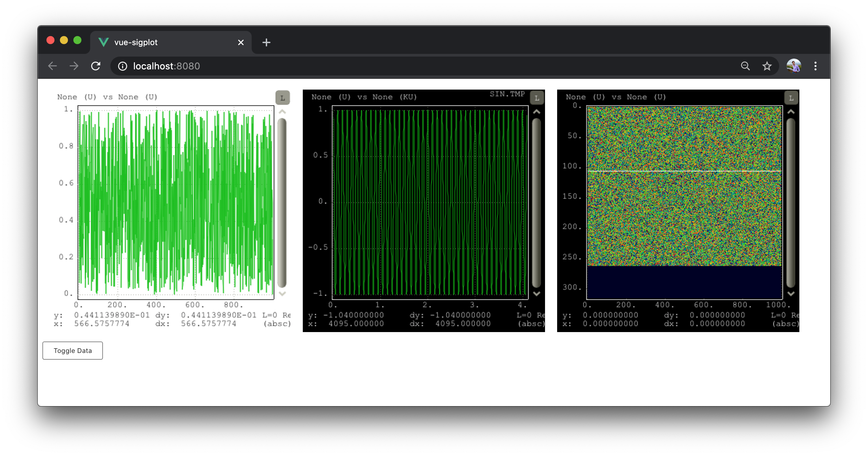Image resolution: width=868 pixels, height=456 pixels.
Task: Open Chrome's three-dot menu
Action: 815,66
